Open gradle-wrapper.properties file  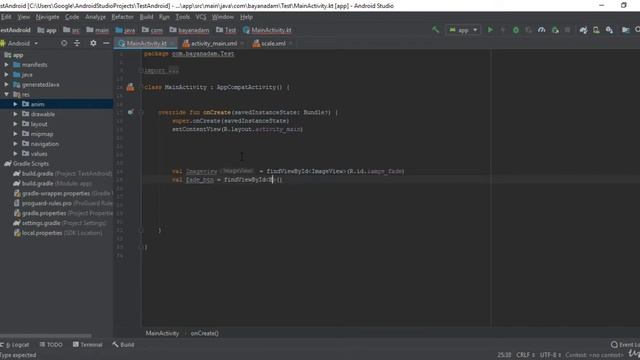(x=62, y=193)
